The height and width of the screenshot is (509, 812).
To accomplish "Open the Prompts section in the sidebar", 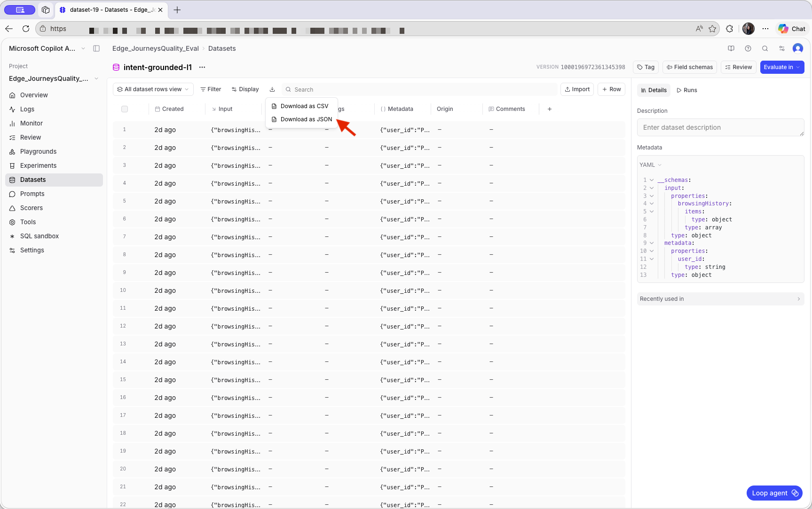I will [x=32, y=194].
